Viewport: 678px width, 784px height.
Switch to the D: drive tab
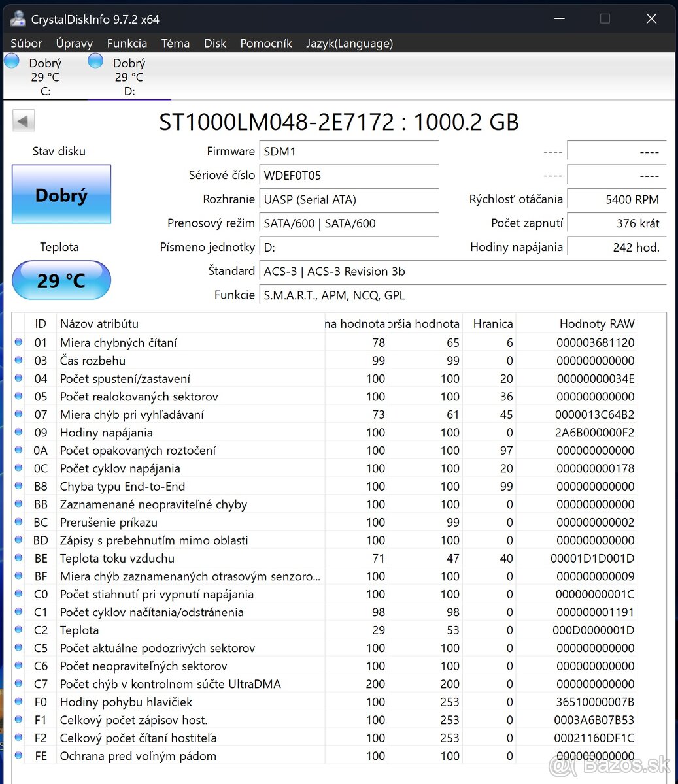pyautogui.click(x=128, y=76)
